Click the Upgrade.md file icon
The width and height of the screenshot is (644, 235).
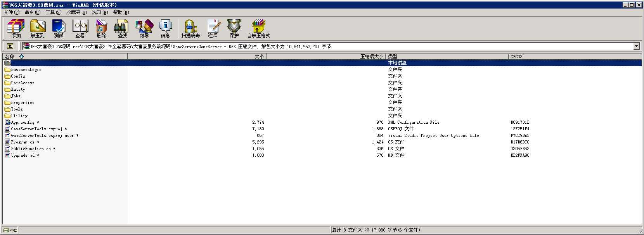(x=7, y=155)
